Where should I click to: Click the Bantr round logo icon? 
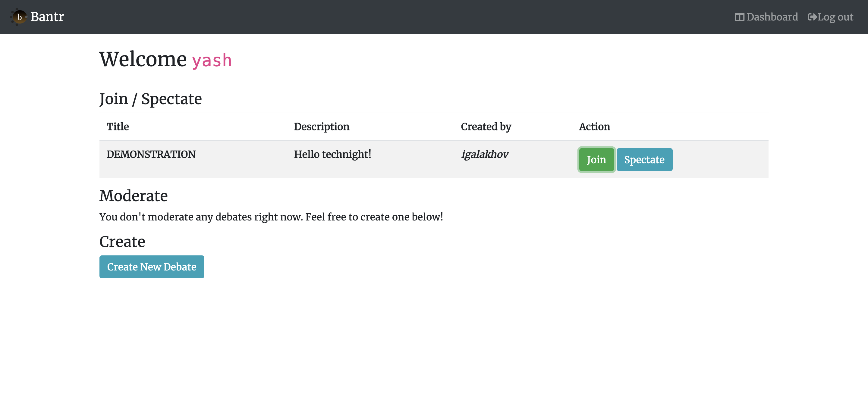pos(19,17)
